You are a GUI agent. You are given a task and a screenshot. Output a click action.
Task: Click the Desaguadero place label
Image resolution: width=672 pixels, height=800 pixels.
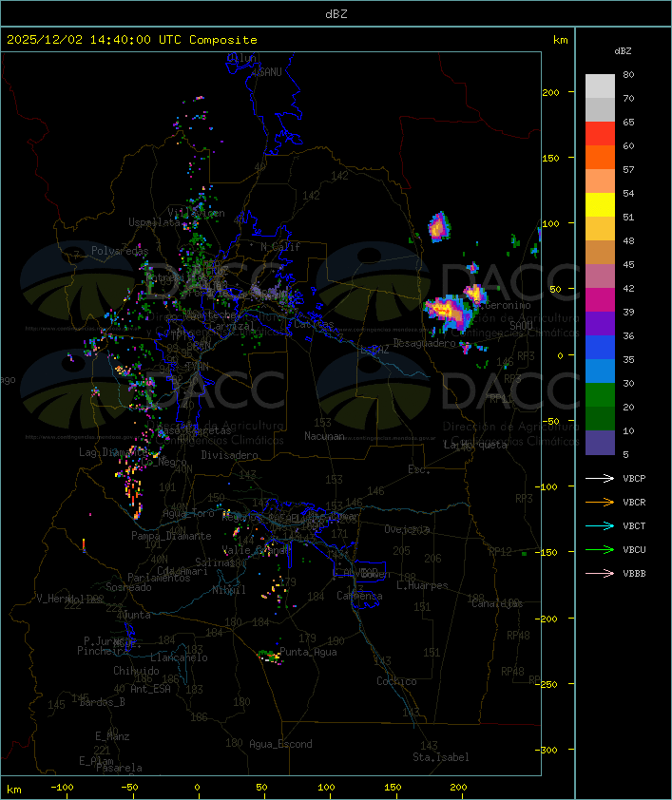point(425,343)
